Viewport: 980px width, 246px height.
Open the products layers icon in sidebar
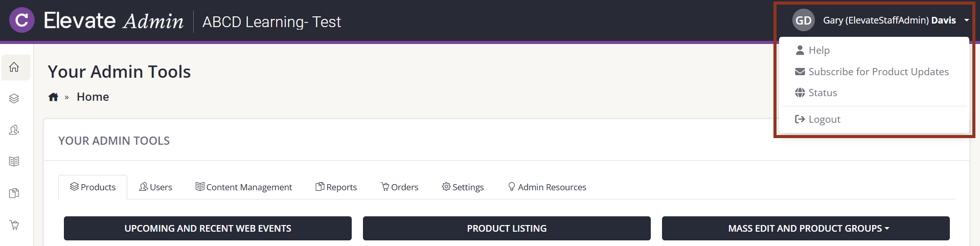(14, 99)
